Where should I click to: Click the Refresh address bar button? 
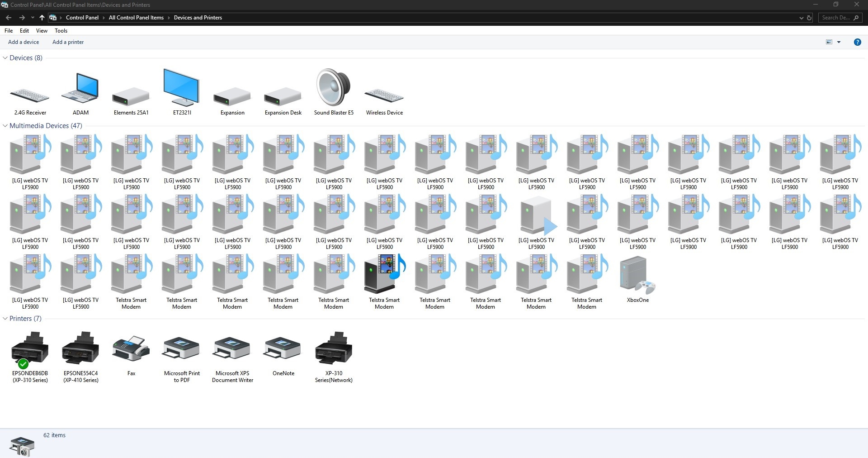point(809,18)
